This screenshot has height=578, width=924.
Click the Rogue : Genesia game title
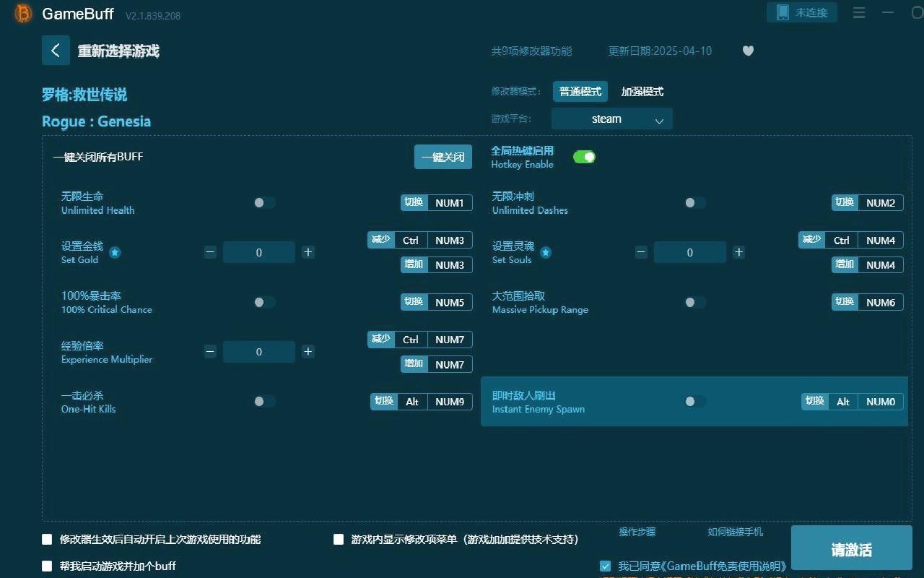point(97,121)
